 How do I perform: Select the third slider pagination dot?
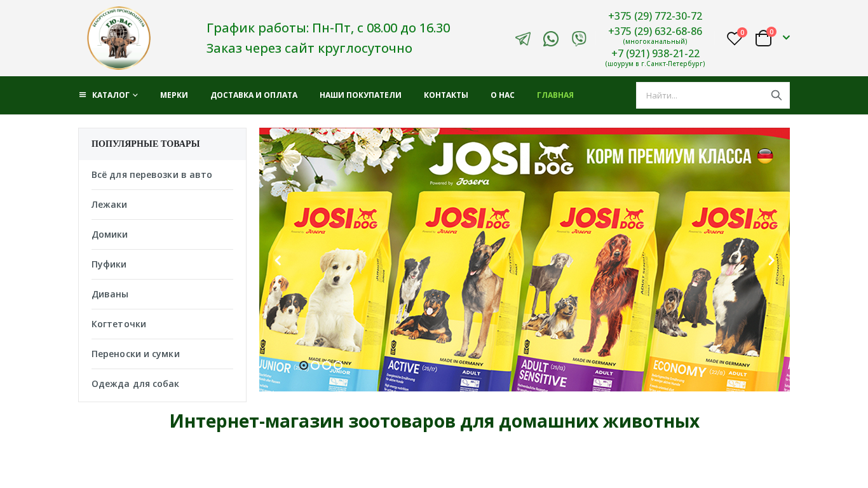click(x=327, y=365)
